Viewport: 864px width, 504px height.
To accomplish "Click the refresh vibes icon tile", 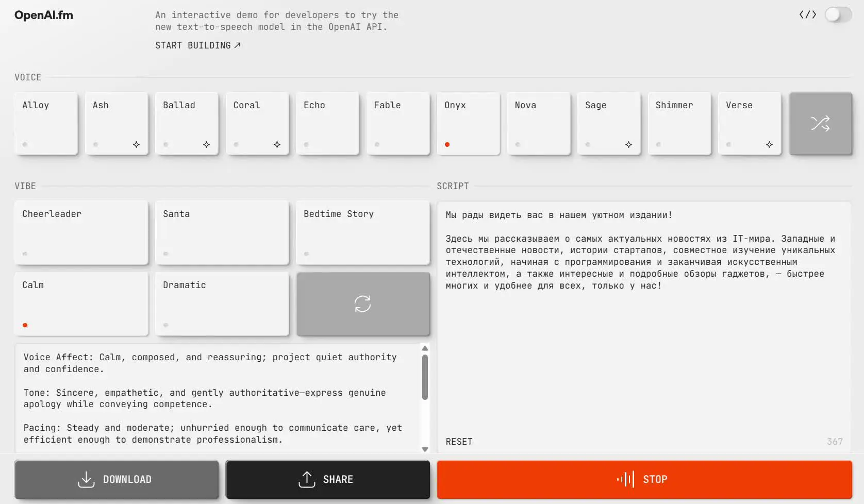I will click(x=363, y=304).
